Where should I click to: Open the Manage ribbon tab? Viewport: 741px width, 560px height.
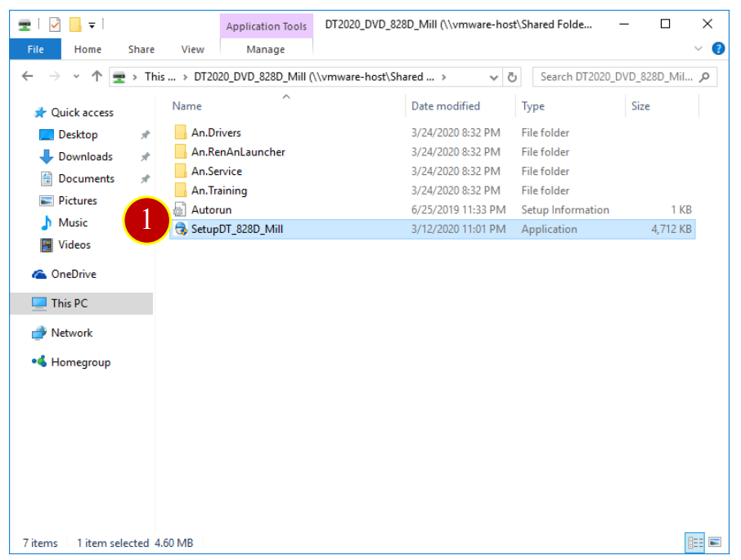(x=266, y=49)
